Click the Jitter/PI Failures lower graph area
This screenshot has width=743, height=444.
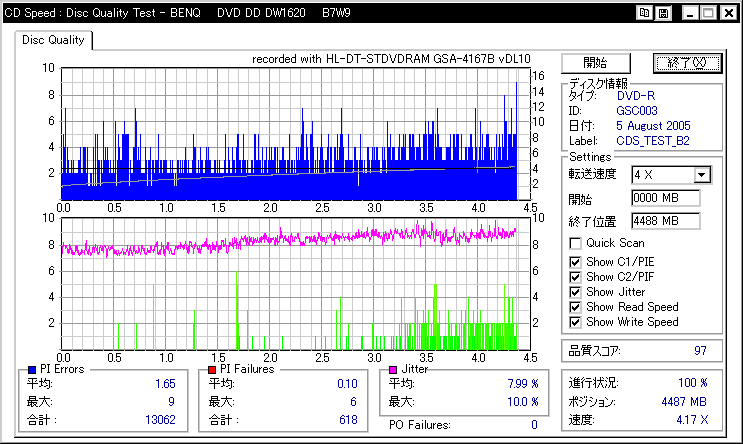point(296,284)
